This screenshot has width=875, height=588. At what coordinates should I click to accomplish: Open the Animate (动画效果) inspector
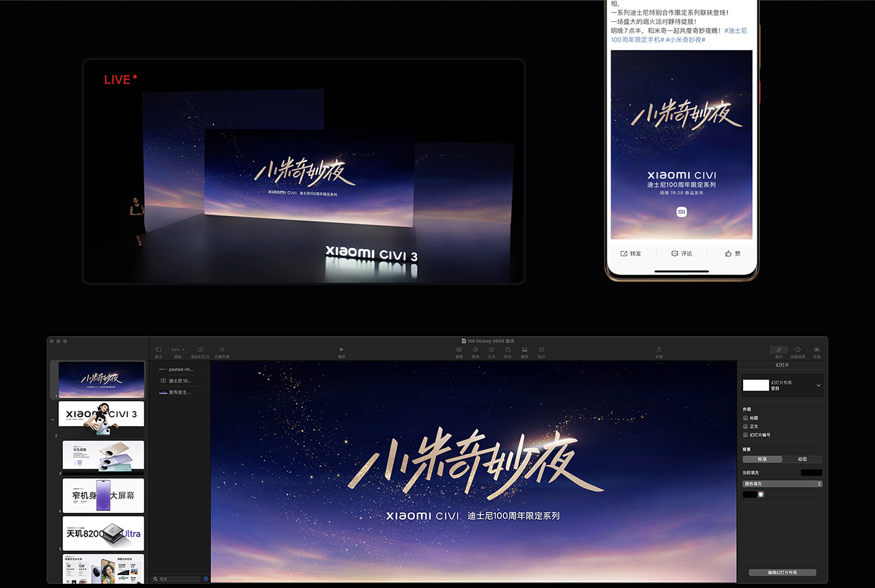tap(798, 352)
